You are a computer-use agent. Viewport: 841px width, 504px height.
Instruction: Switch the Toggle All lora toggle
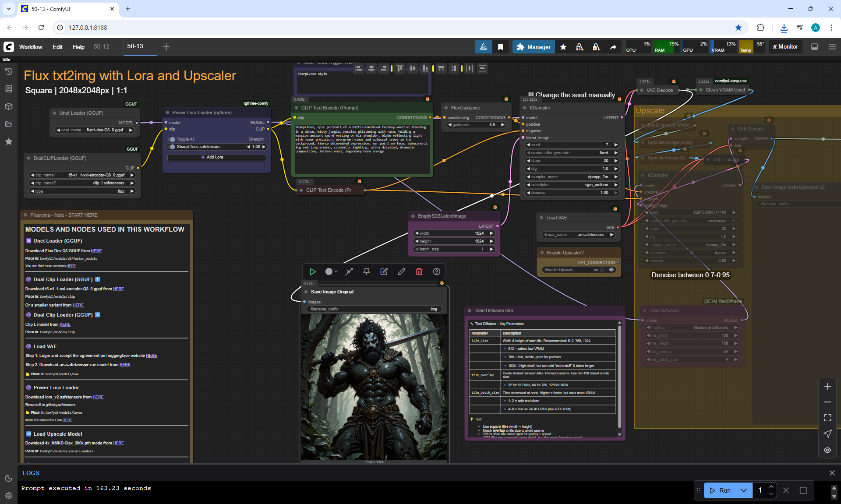click(172, 139)
